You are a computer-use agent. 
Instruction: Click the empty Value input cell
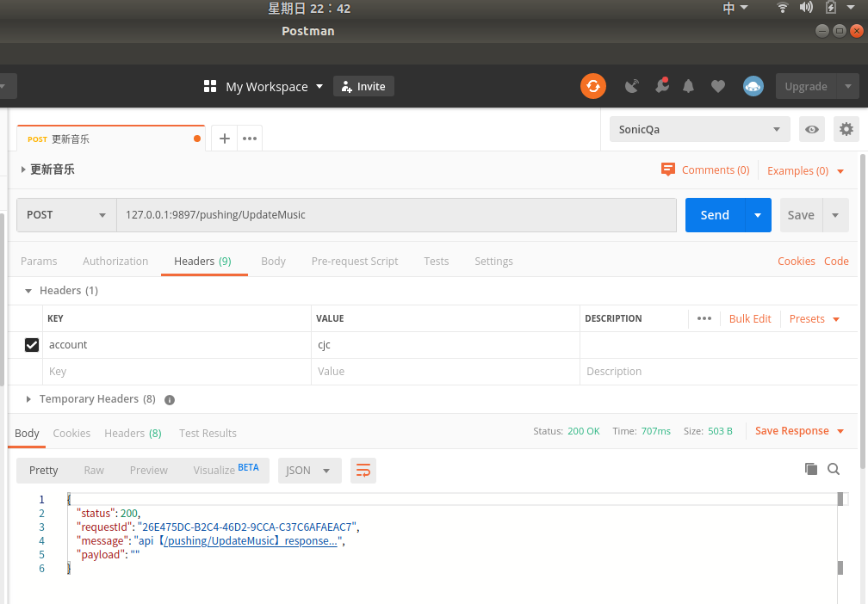[x=445, y=372]
